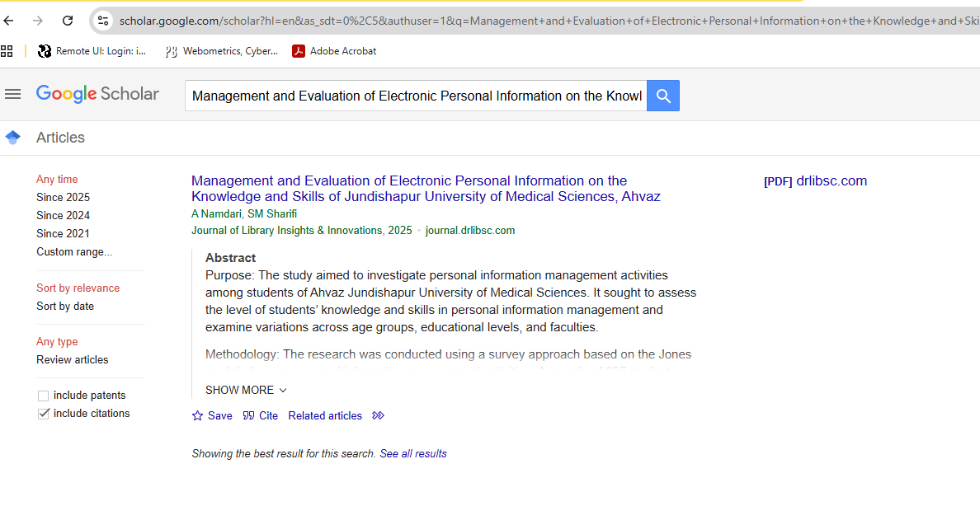The width and height of the screenshot is (980, 506).
Task: Click the address bar URL
Action: click(549, 21)
